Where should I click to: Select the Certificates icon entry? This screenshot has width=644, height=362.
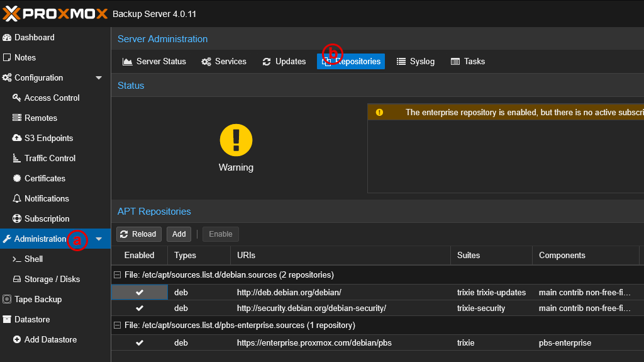pos(17,179)
